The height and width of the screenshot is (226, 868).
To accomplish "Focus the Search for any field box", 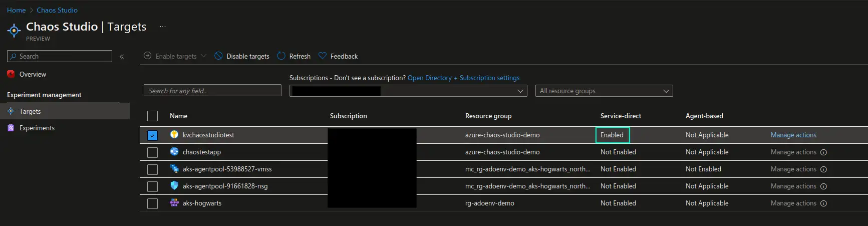I will (x=212, y=91).
